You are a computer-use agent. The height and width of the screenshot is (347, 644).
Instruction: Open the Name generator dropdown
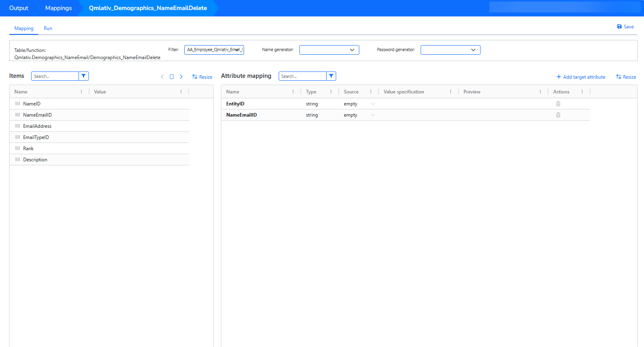pos(329,50)
